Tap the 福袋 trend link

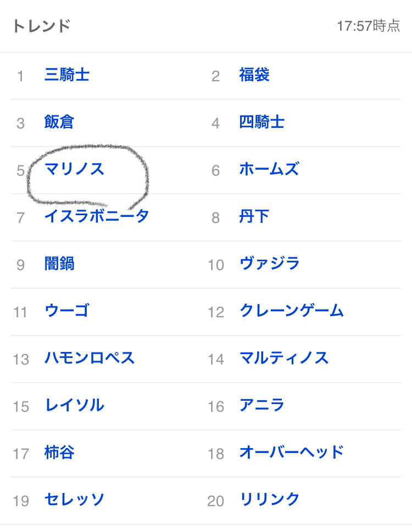[254, 75]
